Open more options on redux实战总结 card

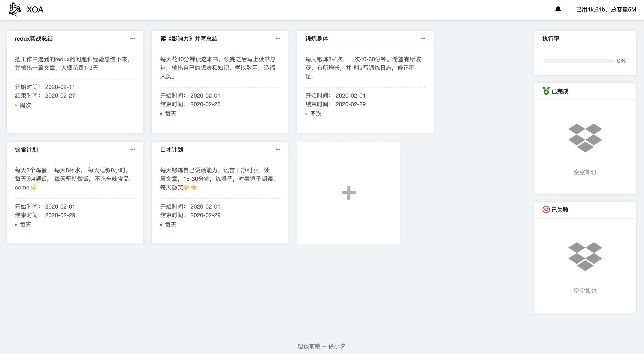[133, 39]
